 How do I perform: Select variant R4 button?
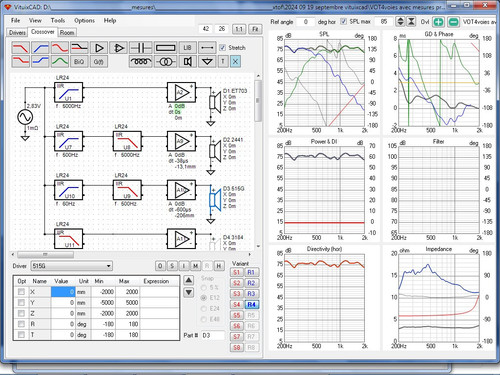(x=251, y=304)
